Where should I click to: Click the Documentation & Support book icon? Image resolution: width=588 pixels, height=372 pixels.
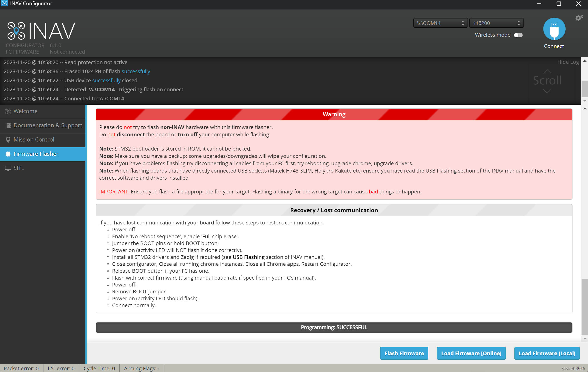[8, 126]
